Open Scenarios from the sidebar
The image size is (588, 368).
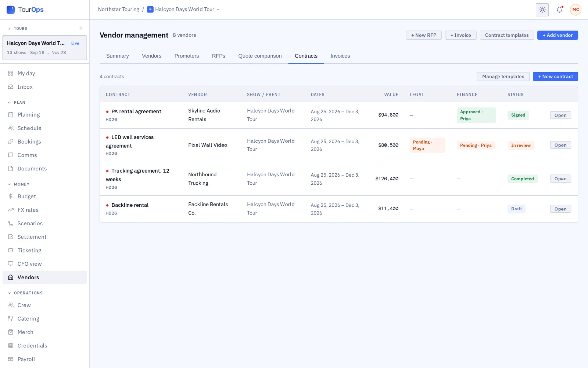[45, 223]
